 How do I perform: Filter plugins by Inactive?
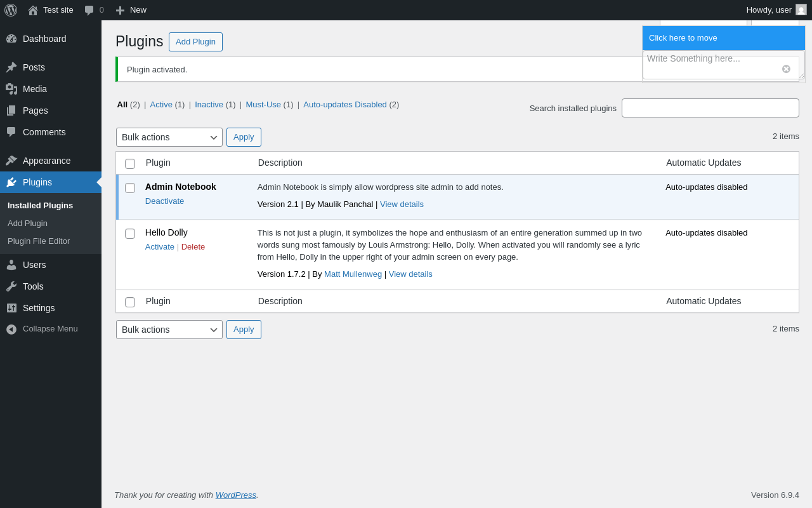209,105
